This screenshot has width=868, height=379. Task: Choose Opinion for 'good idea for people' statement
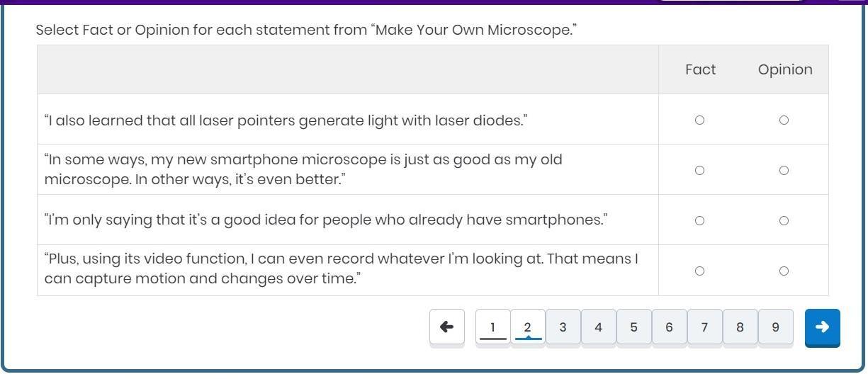pyautogui.click(x=784, y=220)
